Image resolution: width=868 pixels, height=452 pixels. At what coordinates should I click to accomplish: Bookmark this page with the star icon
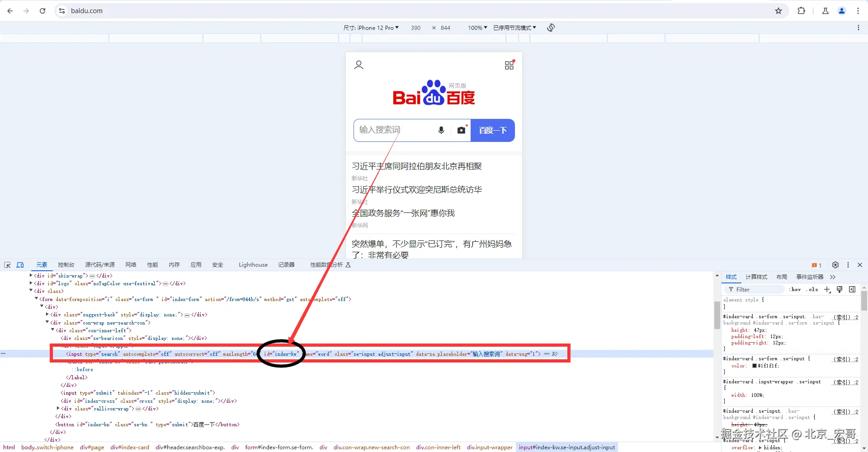tap(778, 11)
